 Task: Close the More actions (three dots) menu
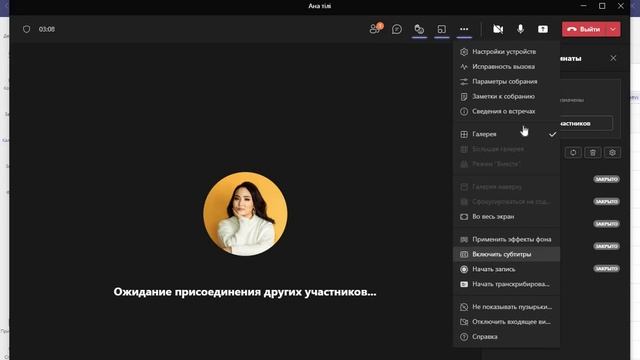pos(464,29)
